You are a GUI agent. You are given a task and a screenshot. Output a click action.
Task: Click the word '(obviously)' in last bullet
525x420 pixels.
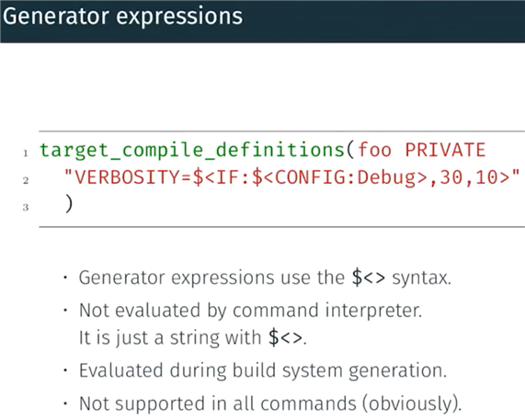coord(412,404)
